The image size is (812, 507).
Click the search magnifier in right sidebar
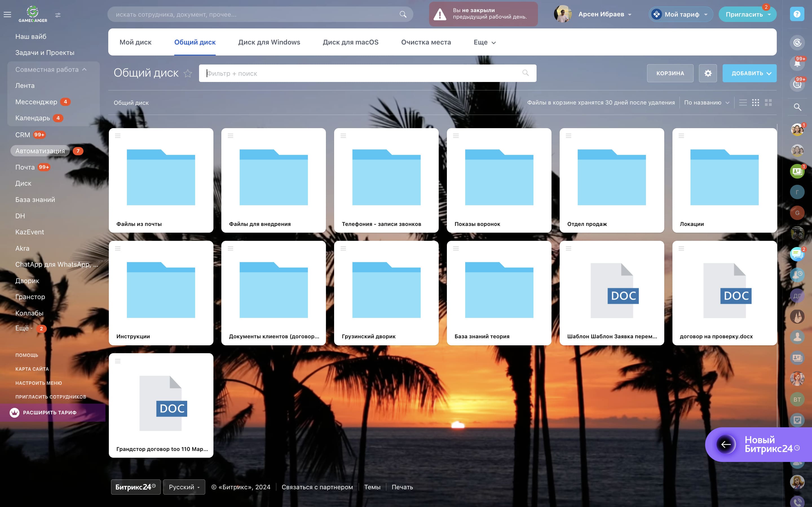[x=797, y=107]
